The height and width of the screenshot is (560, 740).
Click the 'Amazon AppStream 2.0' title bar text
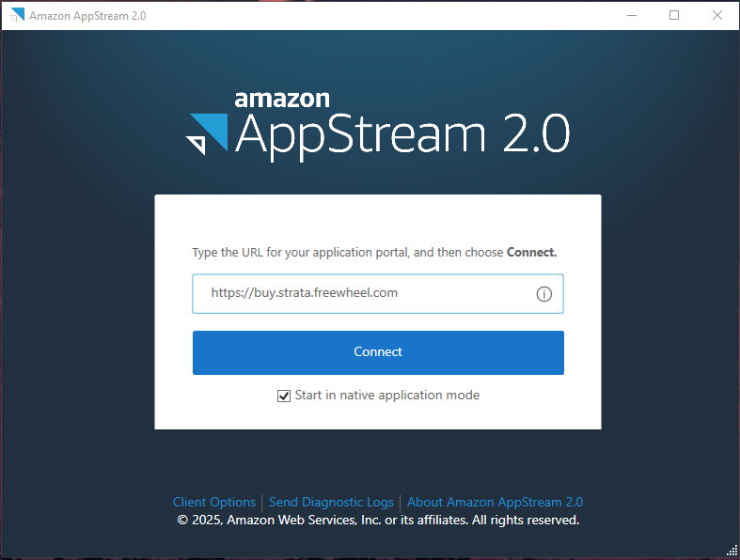click(87, 16)
